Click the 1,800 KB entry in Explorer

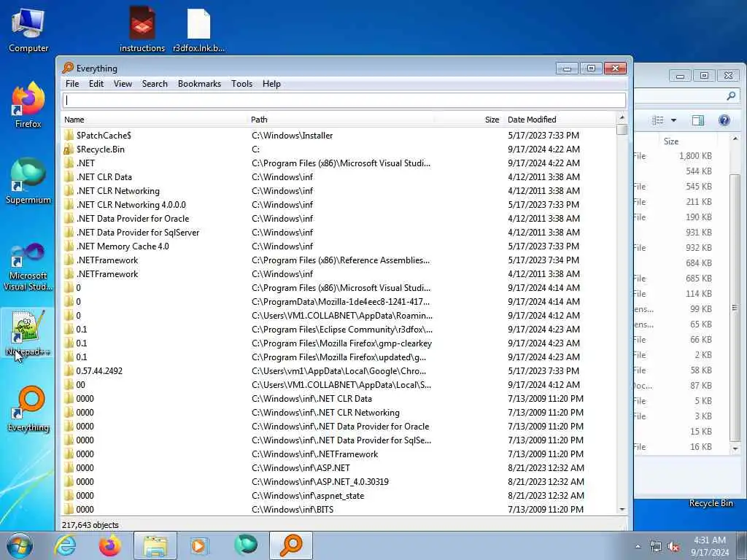tap(695, 156)
